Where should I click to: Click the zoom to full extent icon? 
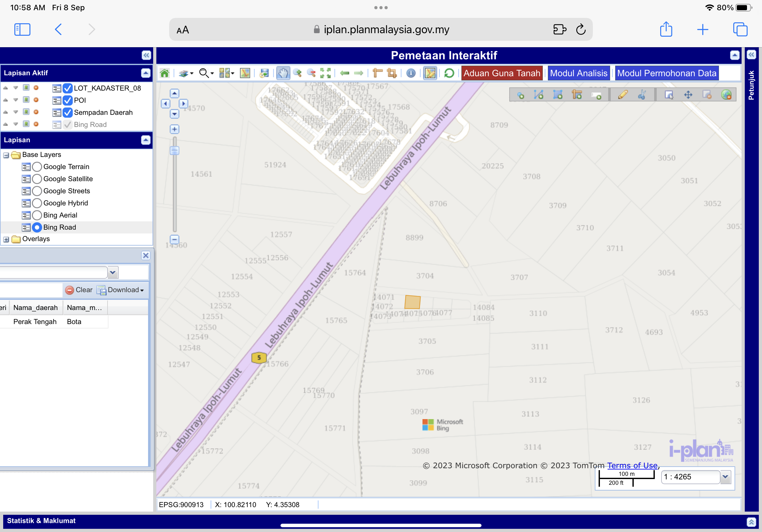(325, 73)
